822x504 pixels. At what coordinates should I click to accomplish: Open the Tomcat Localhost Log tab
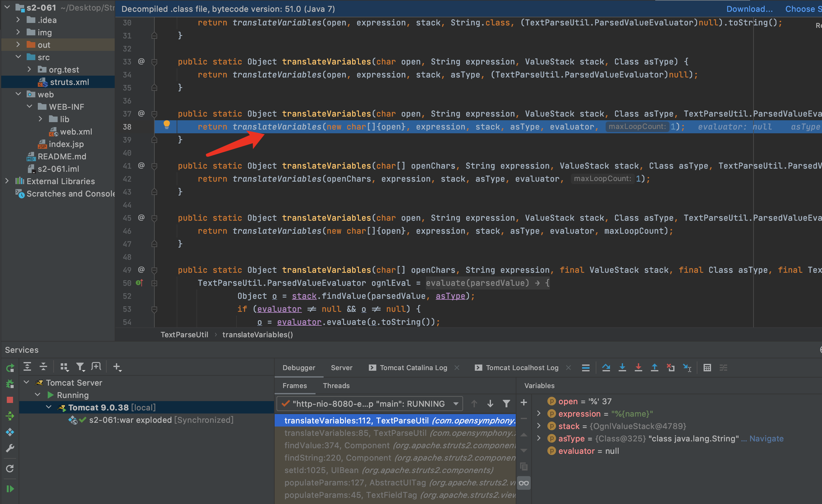522,368
